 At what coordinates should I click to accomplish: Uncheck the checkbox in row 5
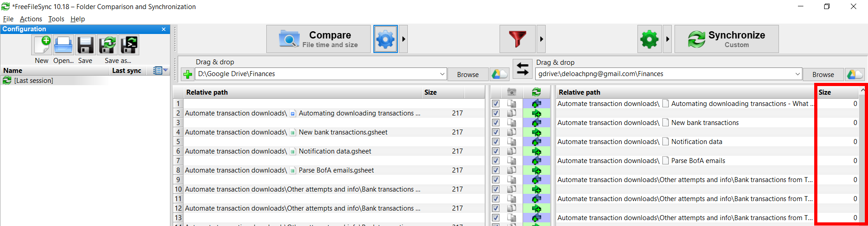(496, 142)
